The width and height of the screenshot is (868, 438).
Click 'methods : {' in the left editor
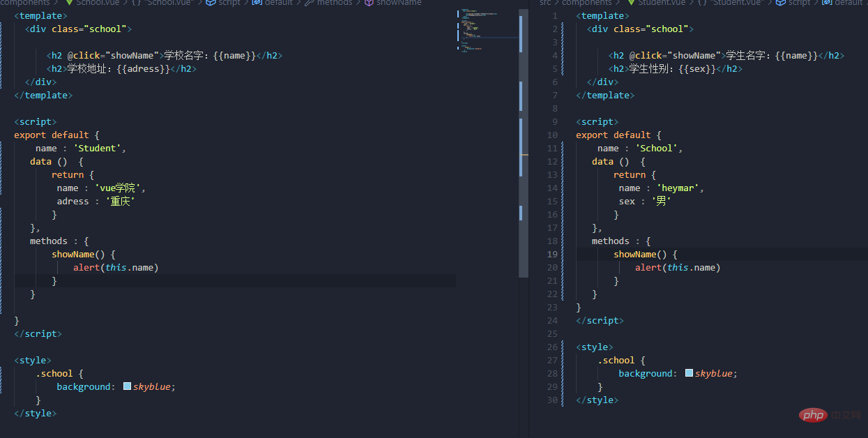[59, 241]
